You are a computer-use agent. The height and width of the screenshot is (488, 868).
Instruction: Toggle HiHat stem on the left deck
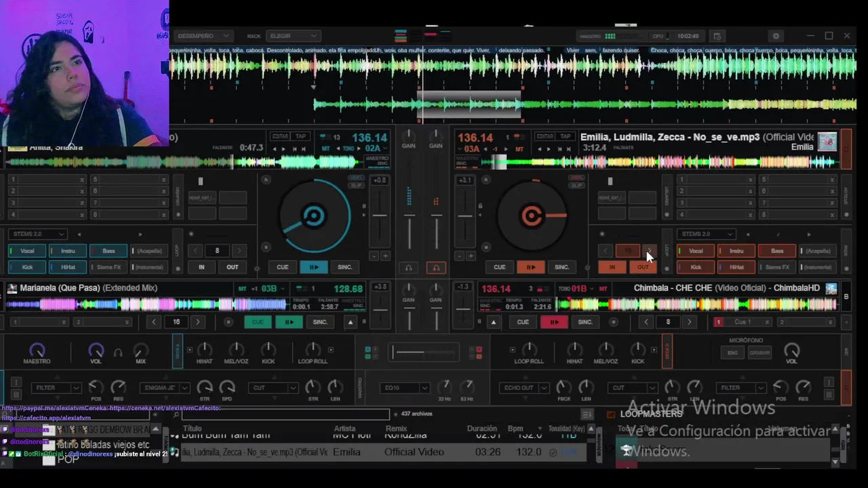tap(68, 267)
